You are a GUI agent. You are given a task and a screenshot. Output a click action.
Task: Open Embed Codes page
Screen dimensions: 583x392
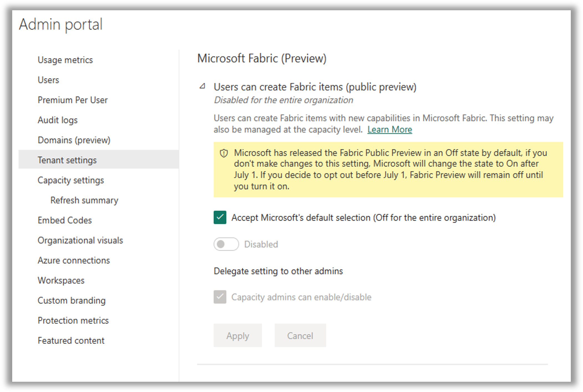point(64,220)
